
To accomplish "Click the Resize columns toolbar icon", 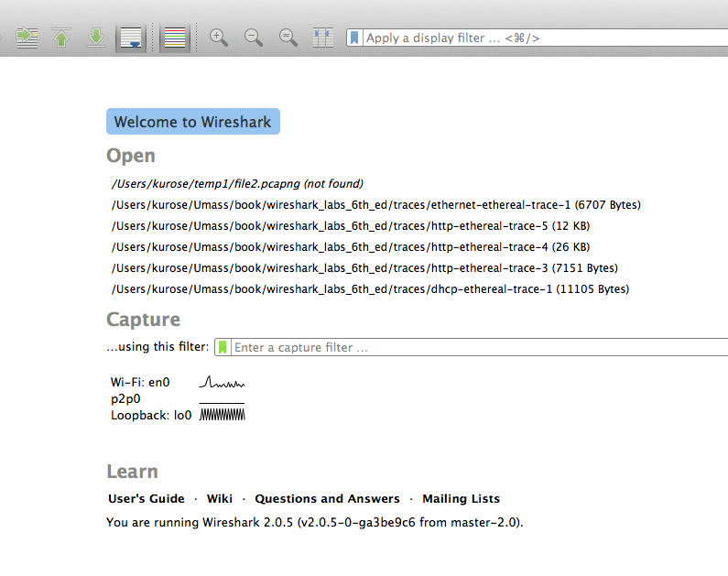I will [323, 38].
